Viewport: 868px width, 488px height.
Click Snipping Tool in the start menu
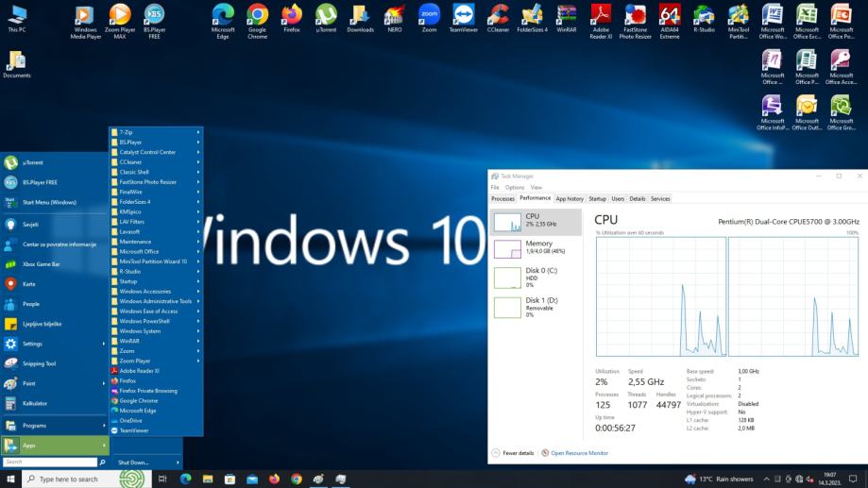[x=39, y=363]
